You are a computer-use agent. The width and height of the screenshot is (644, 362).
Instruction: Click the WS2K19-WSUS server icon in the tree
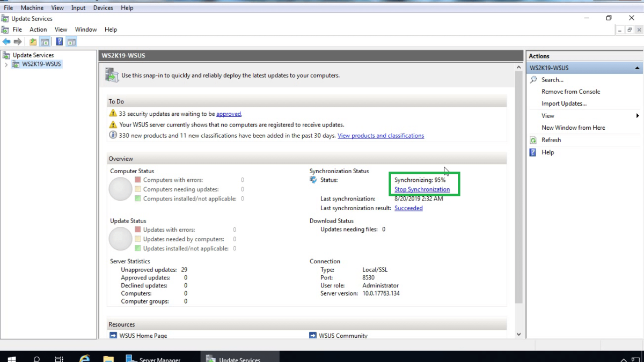16,64
